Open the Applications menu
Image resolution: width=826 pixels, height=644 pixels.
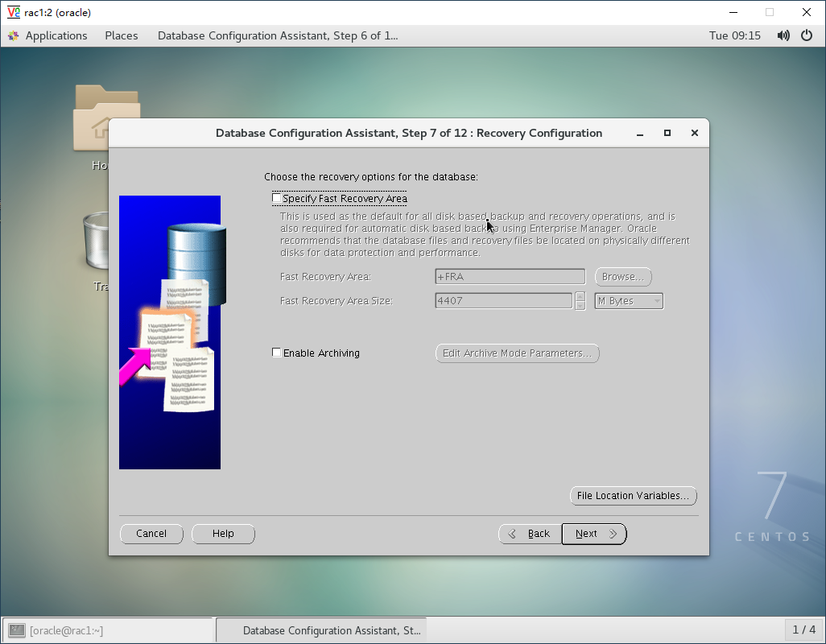pos(56,35)
